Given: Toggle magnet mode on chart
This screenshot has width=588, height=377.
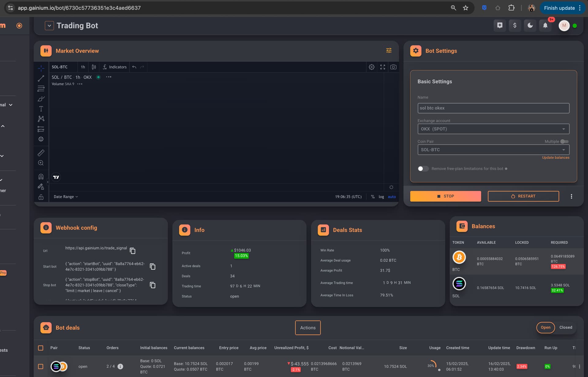Looking at the screenshot, I should [x=41, y=176].
